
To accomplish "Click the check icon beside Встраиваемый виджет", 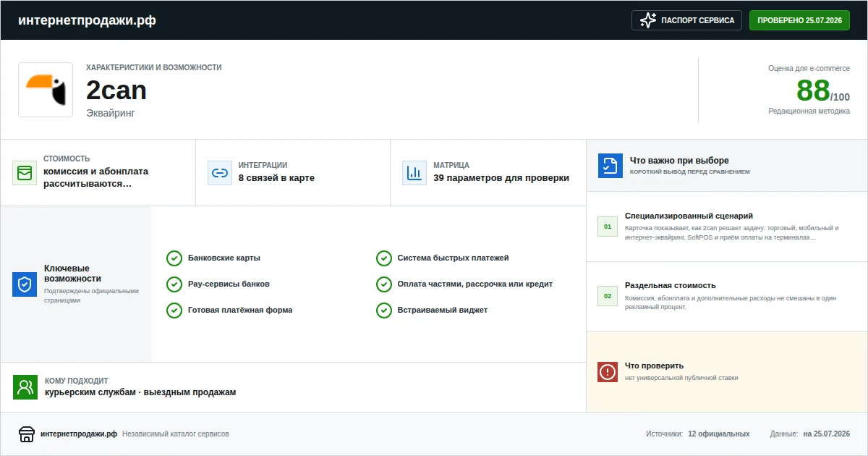I will click(x=384, y=311).
